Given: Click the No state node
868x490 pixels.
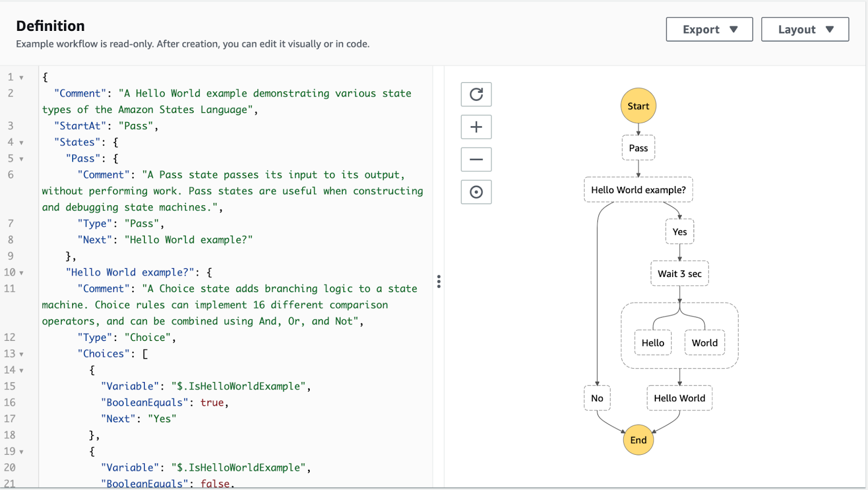Looking at the screenshot, I should point(597,398).
